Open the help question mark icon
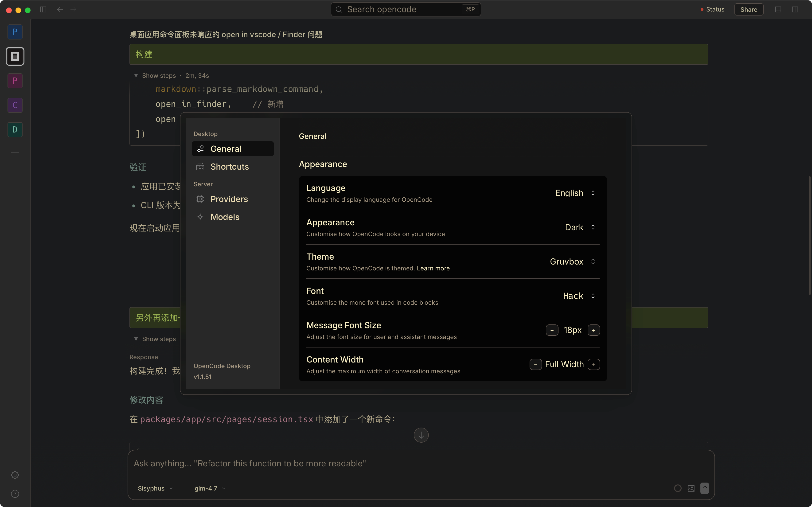This screenshot has width=812, height=507. pyautogui.click(x=15, y=494)
